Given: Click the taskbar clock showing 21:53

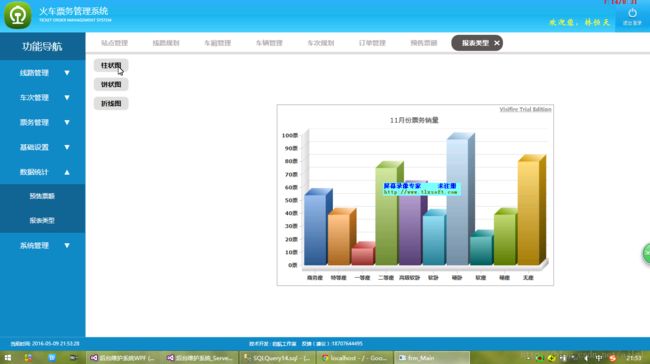Looking at the screenshot, I should click(x=633, y=357).
